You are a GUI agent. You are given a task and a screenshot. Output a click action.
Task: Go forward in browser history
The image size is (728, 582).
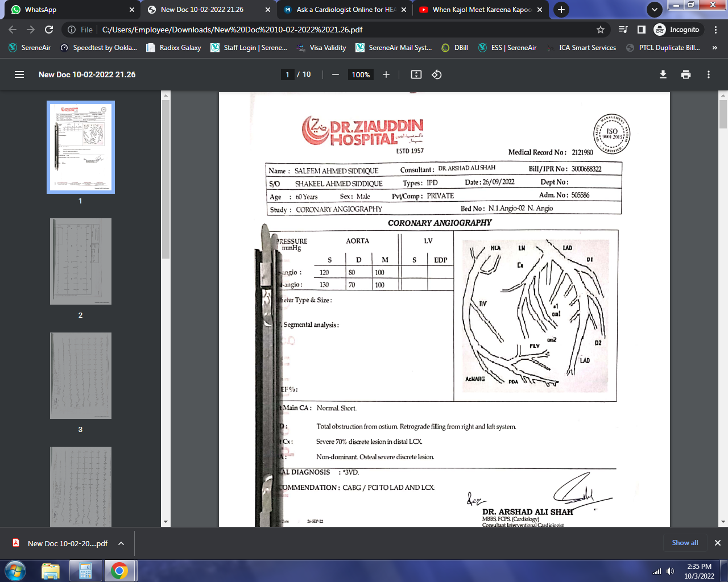point(31,30)
